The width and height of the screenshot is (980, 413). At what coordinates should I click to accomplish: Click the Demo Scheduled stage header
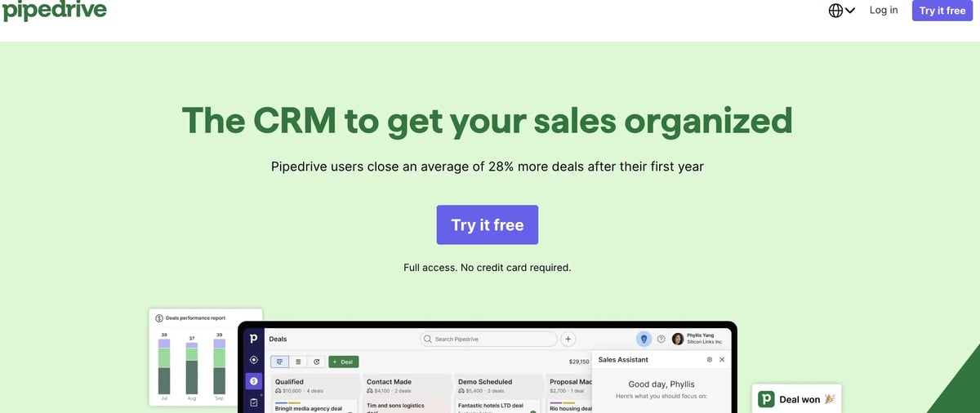point(497,385)
